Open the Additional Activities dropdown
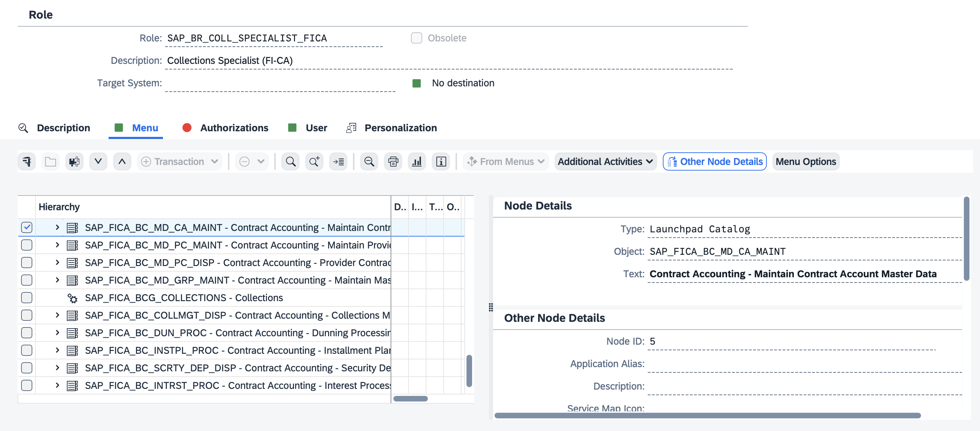This screenshot has height=431, width=980. tap(606, 161)
